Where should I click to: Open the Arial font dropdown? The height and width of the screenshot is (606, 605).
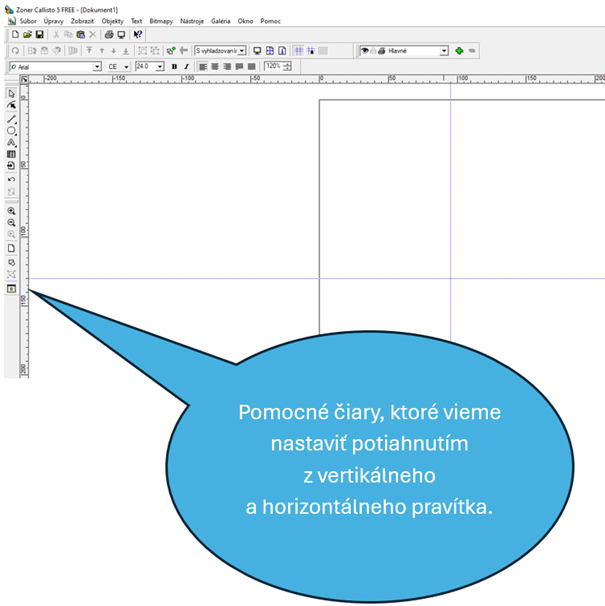[97, 67]
